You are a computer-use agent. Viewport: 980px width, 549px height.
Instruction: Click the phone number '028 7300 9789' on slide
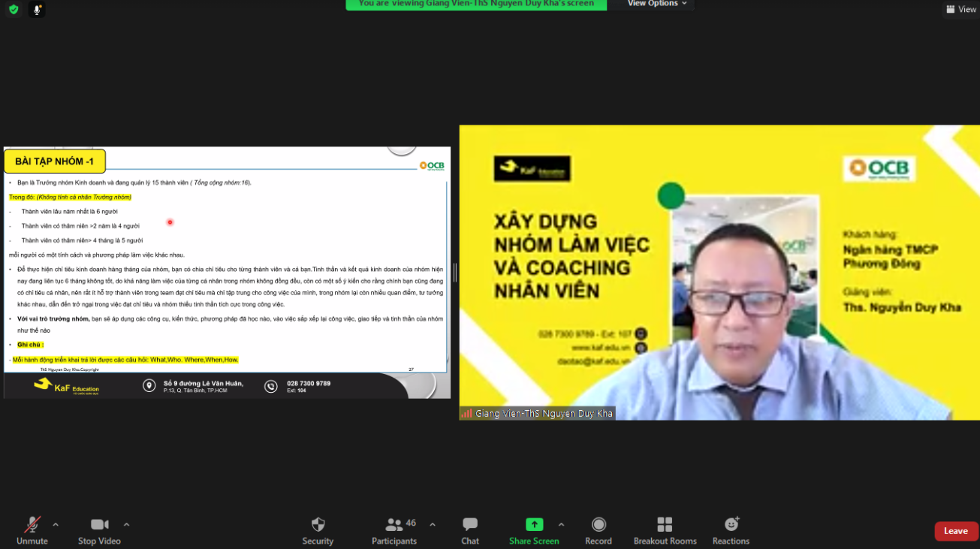(309, 383)
